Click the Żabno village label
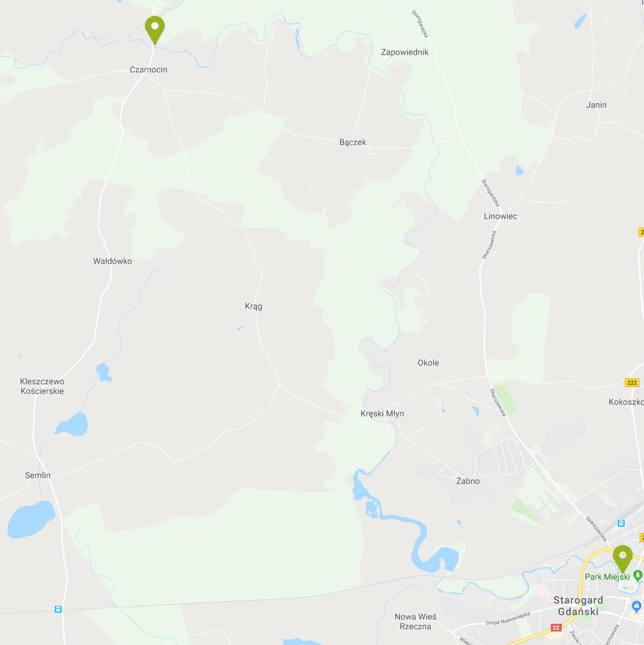The height and width of the screenshot is (645, 644). (x=468, y=481)
